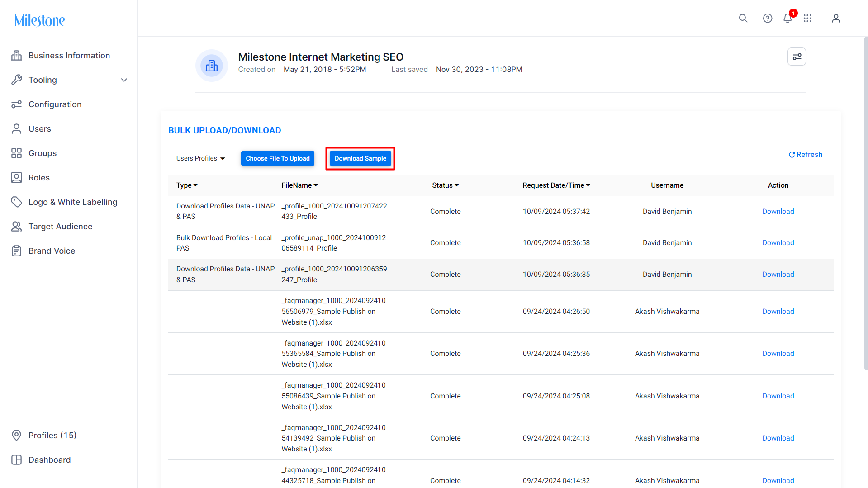Download the 05:37:42 request file
868x488 pixels.
point(778,211)
